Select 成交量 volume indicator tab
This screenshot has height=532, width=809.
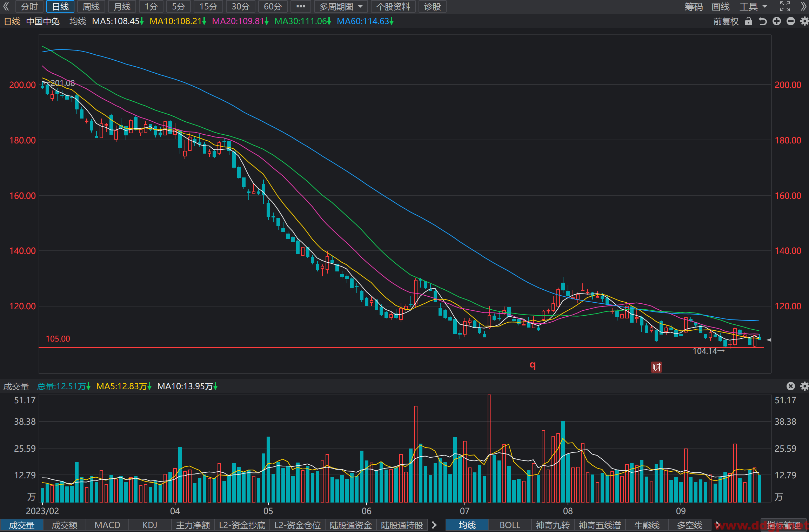pyautogui.click(x=22, y=525)
